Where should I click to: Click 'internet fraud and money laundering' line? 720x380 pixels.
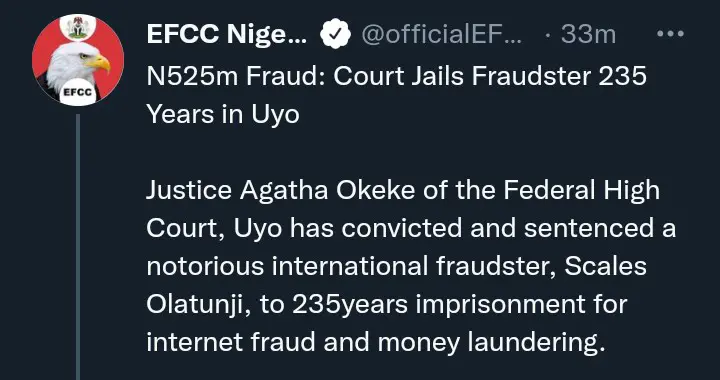[374, 343]
